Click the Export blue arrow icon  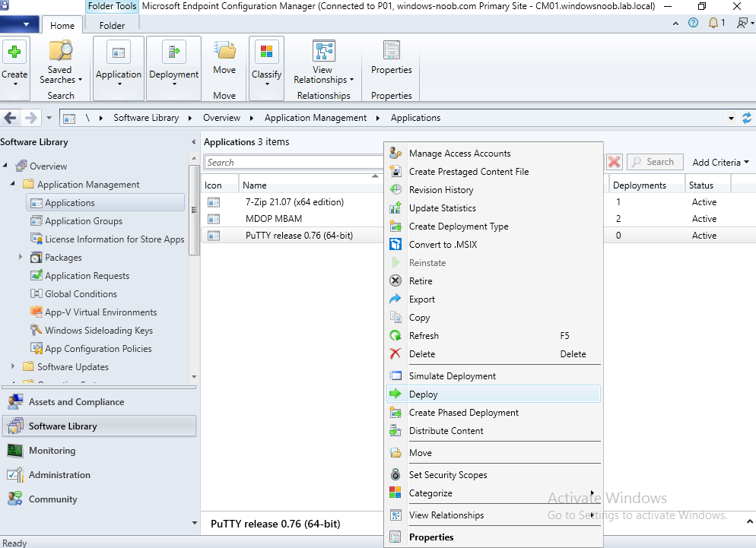395,299
